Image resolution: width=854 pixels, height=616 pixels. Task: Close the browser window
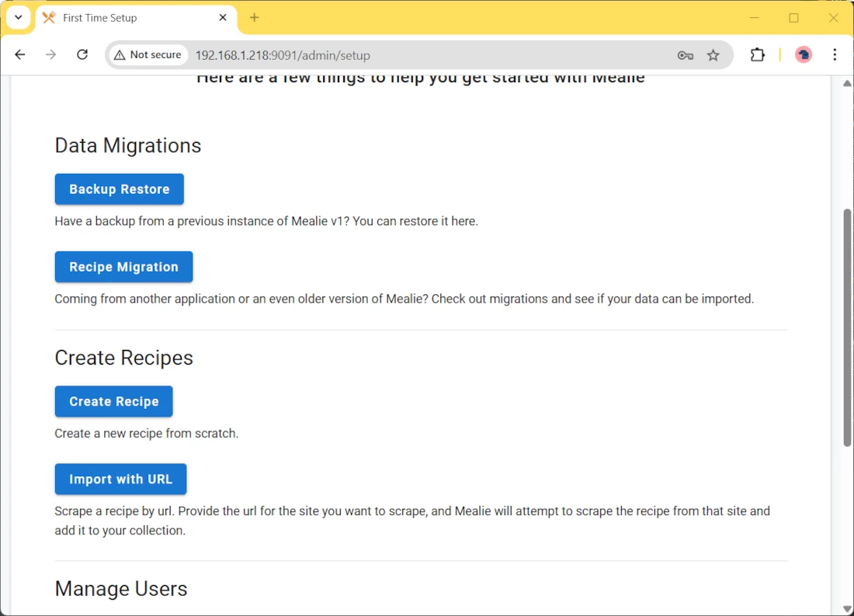833,17
